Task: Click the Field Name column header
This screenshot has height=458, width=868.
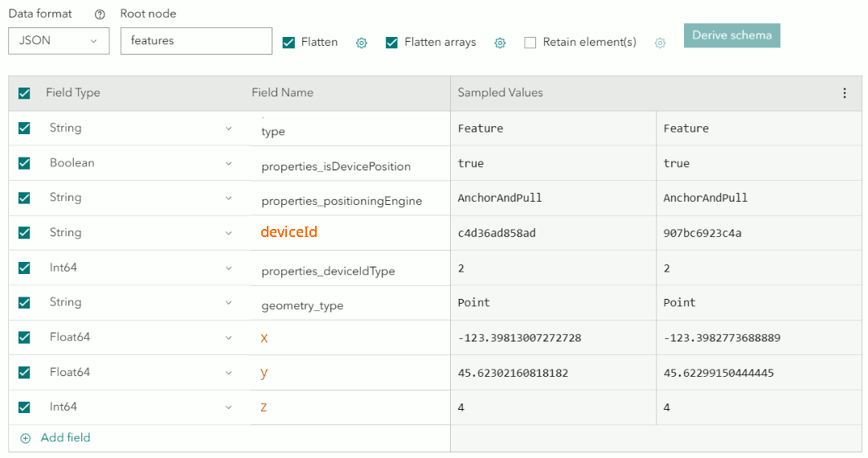Action: click(282, 93)
